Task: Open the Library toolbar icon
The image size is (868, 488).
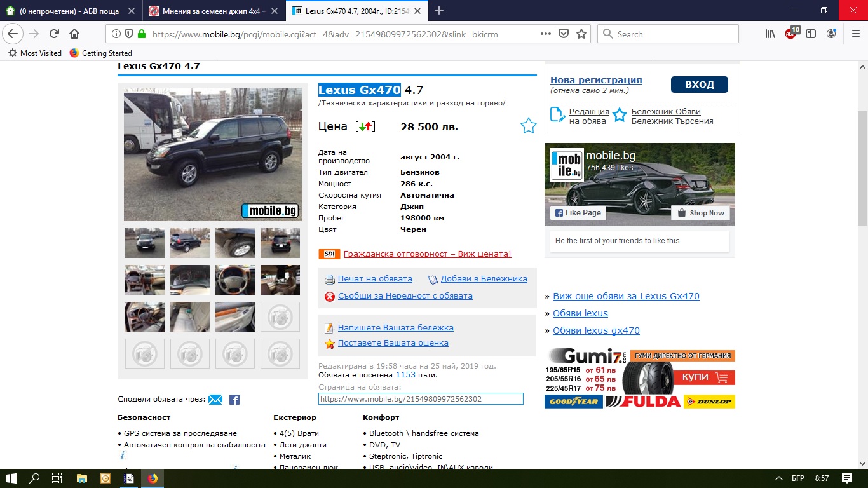Action: click(x=770, y=34)
